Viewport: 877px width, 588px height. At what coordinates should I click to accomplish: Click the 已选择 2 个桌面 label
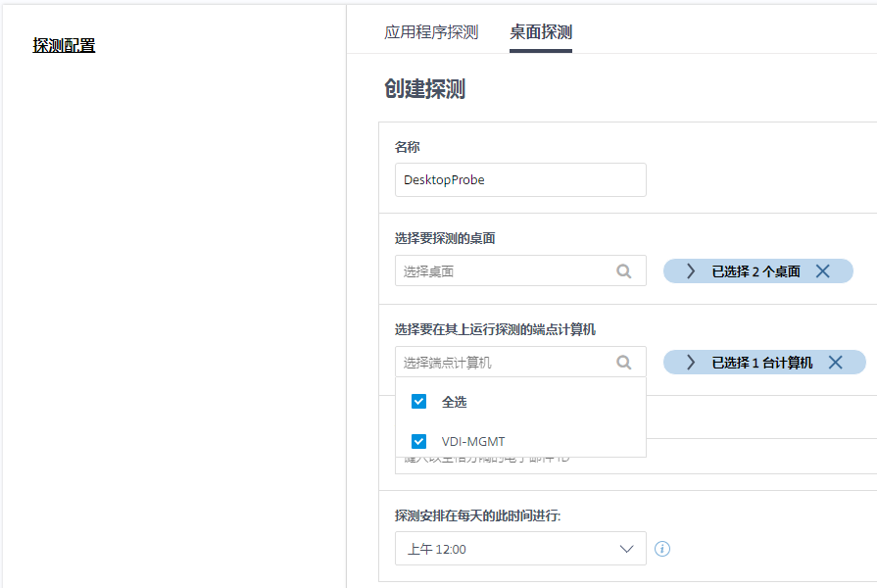[x=755, y=271]
